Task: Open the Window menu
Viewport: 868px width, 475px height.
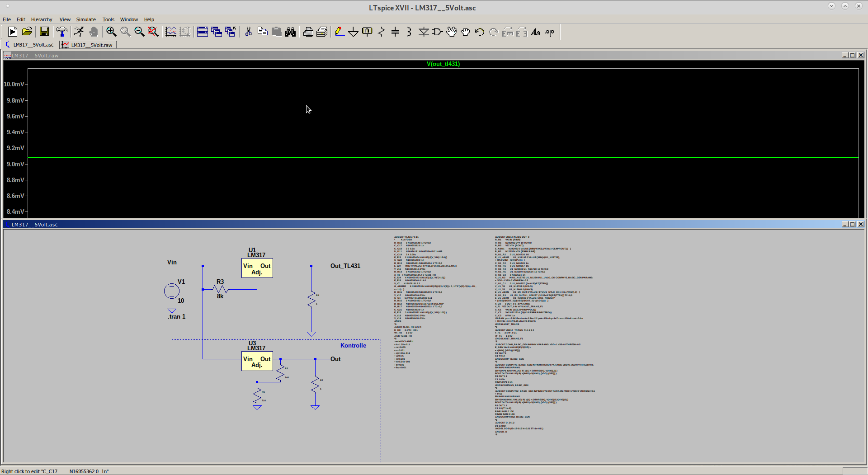Action: (x=129, y=19)
